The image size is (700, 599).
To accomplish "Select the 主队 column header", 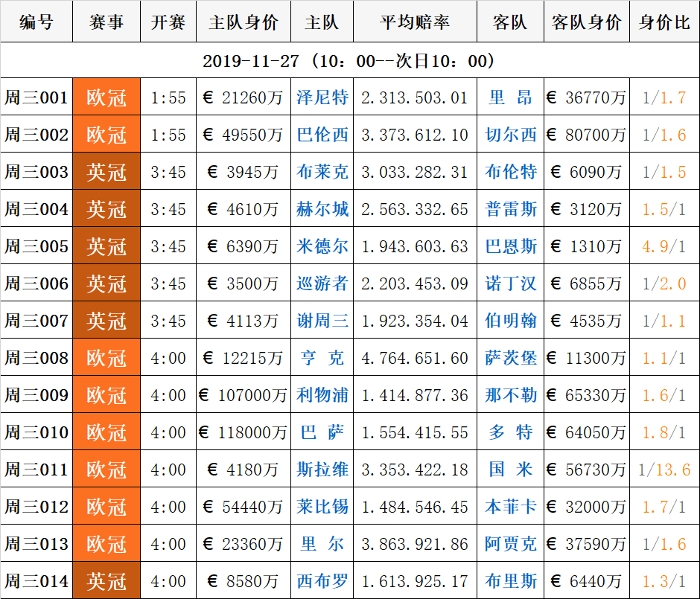I will (x=322, y=22).
